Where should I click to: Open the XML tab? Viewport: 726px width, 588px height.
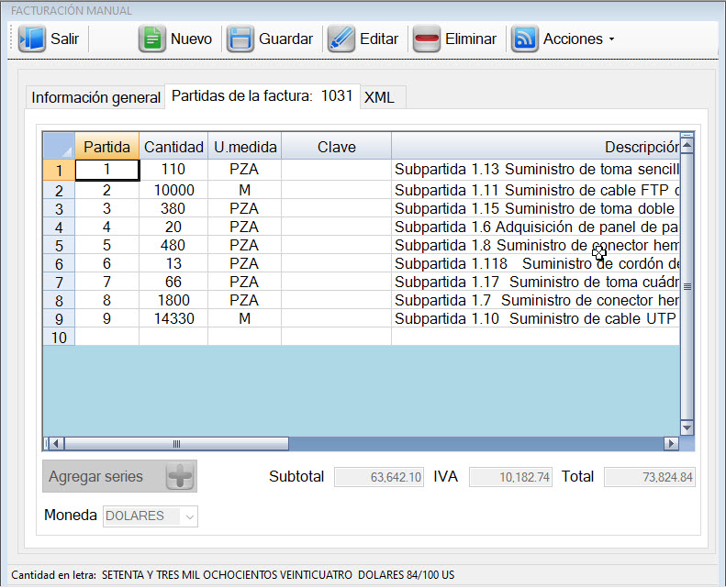[x=379, y=97]
